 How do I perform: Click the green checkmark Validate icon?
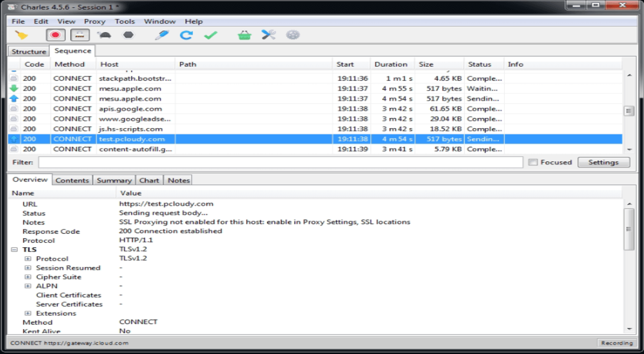pos(210,35)
